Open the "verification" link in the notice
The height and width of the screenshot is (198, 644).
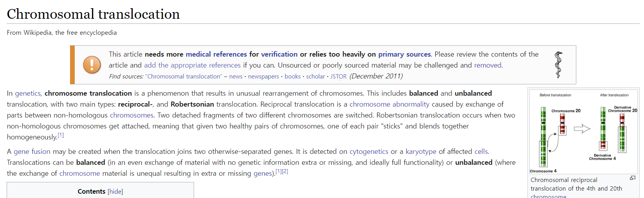[279, 54]
